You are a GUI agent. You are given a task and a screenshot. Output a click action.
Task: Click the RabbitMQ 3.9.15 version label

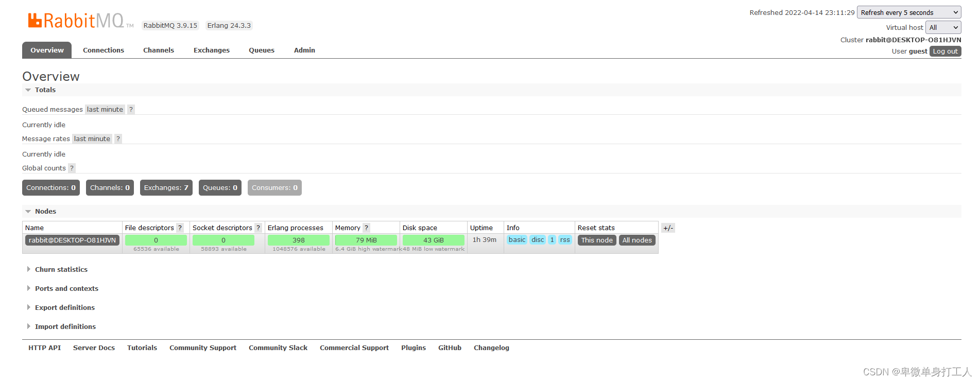tap(170, 25)
